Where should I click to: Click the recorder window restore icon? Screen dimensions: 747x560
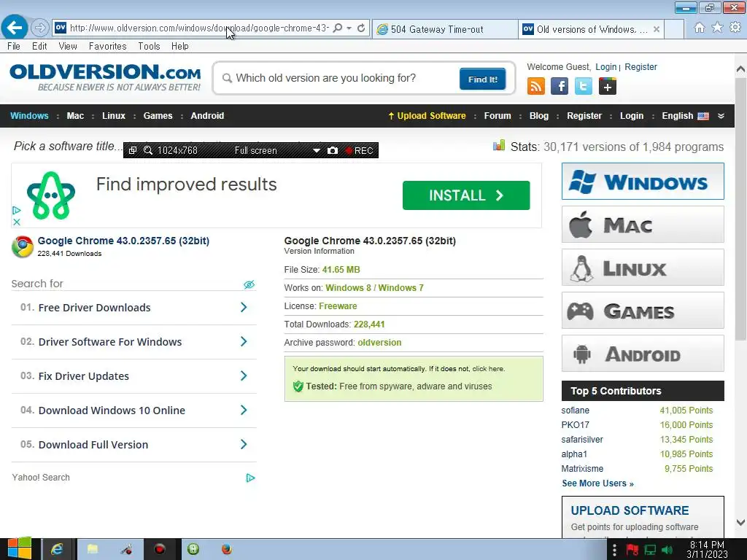tap(133, 150)
